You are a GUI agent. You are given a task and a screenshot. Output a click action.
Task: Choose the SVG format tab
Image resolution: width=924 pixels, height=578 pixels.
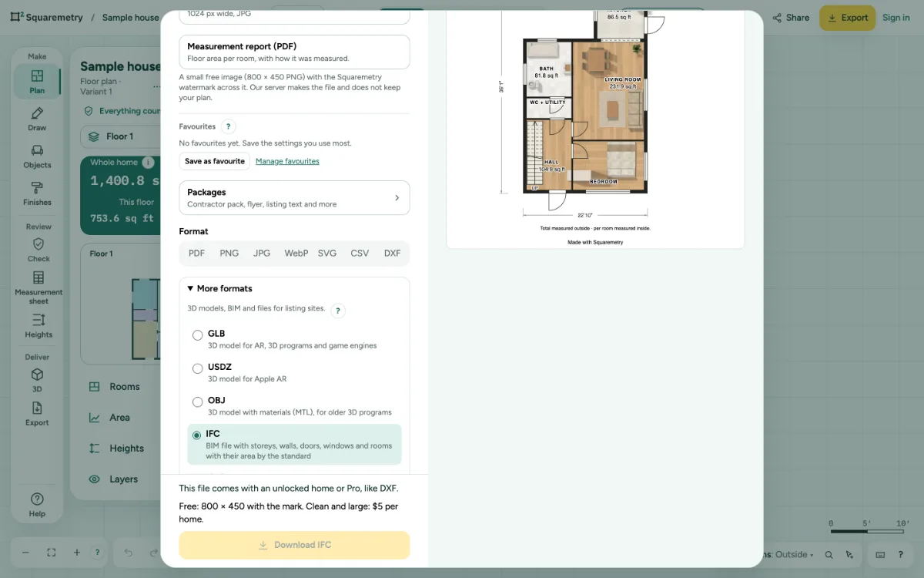[327, 254]
